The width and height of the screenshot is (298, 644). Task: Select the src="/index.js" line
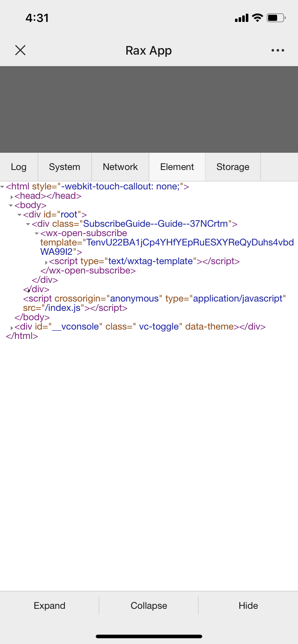click(75, 308)
